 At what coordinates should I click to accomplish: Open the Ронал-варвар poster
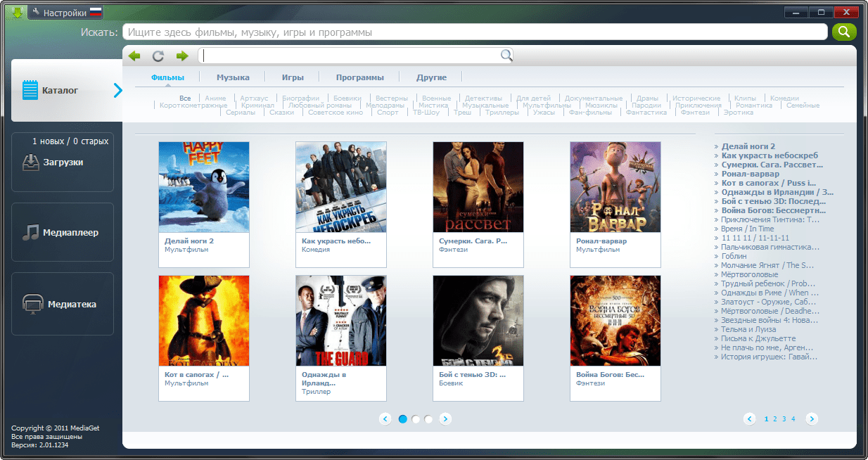point(615,187)
